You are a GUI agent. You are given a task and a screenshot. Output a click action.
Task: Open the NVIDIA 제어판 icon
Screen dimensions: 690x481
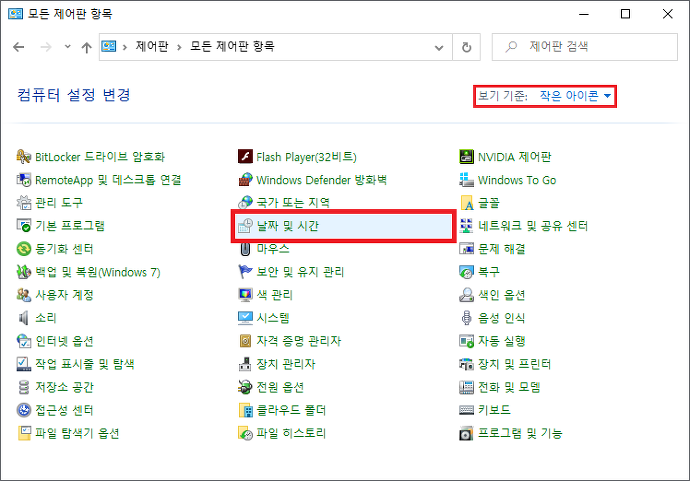(x=466, y=157)
